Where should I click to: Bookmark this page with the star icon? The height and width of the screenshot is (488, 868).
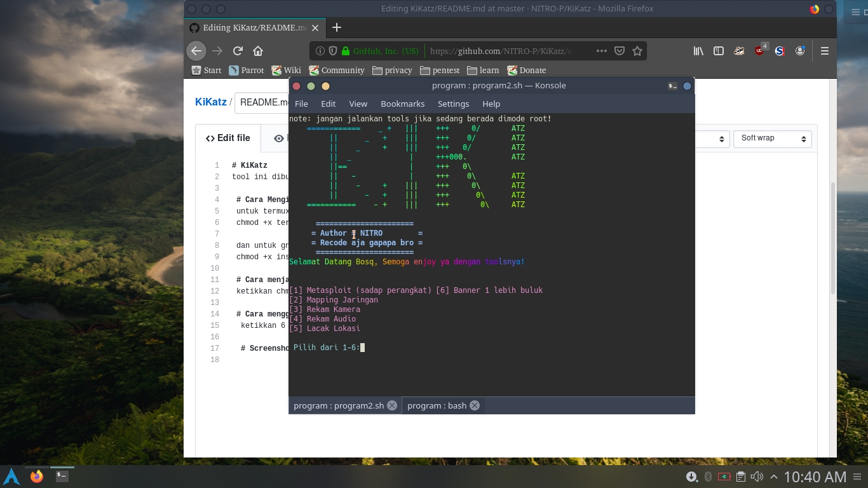pos(637,51)
